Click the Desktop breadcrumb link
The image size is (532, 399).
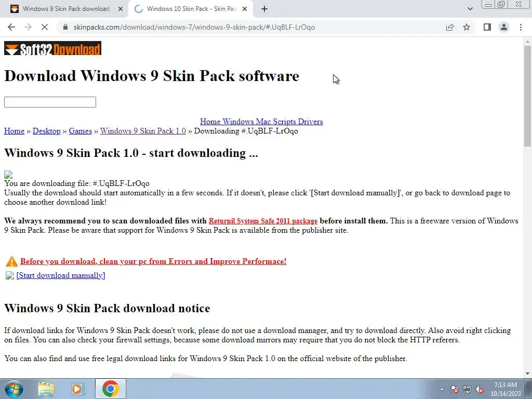46,131
